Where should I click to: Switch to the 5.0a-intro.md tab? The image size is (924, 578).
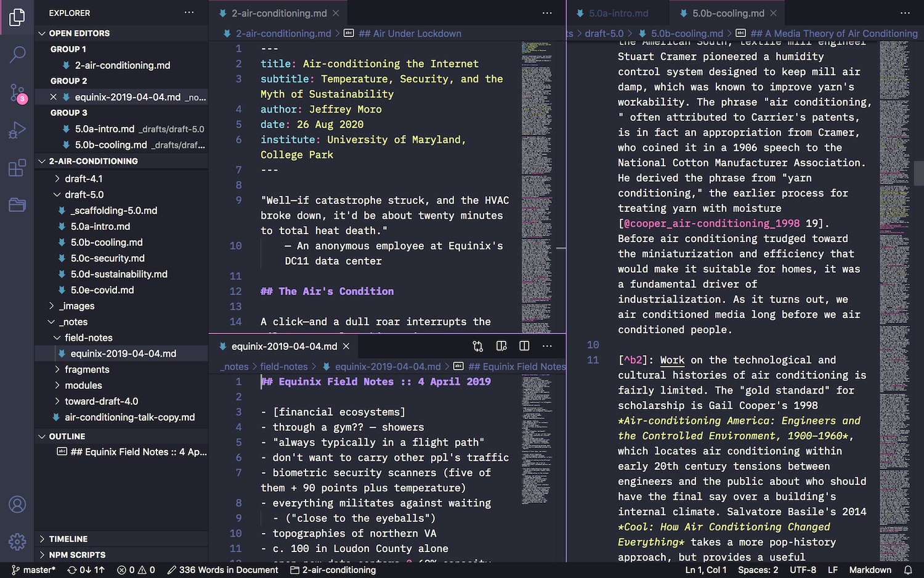pos(618,13)
